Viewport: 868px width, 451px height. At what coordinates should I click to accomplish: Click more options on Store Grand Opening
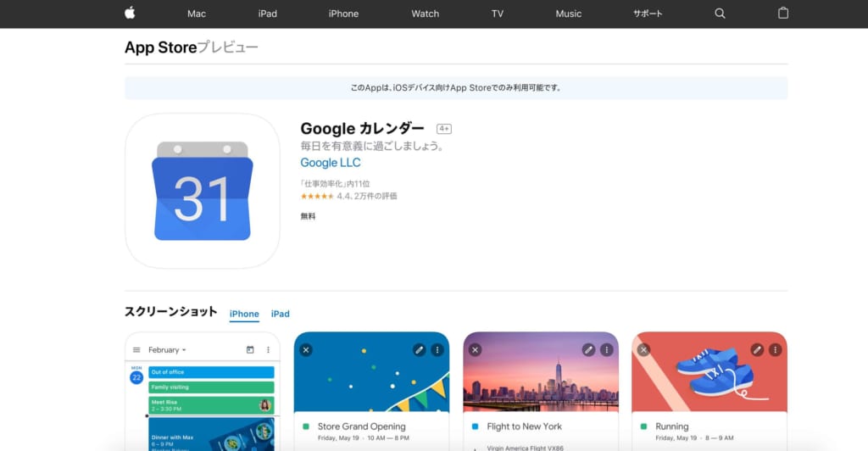437,350
